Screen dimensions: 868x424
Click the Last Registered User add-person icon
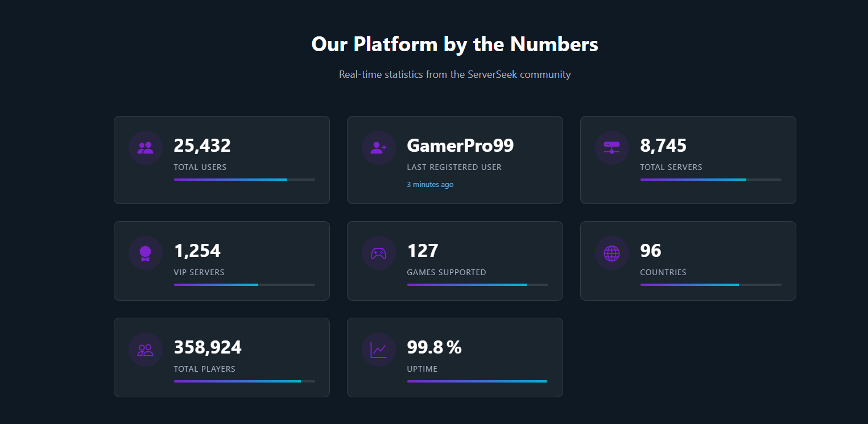(379, 148)
